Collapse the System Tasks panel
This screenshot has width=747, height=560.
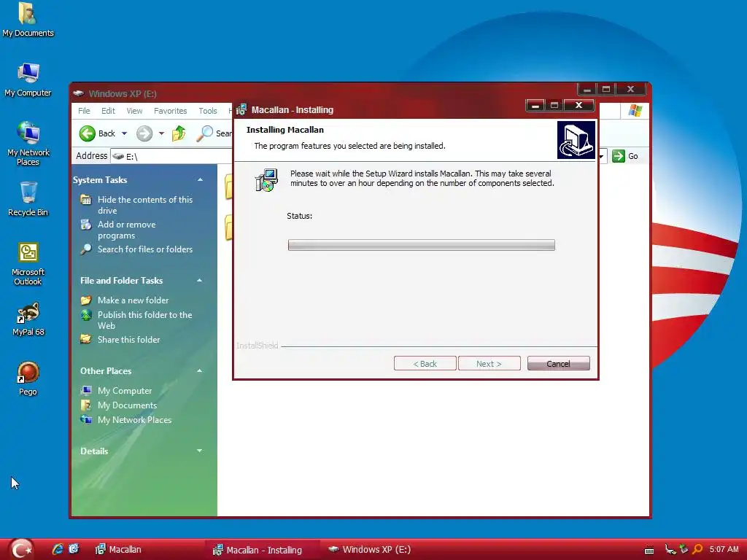[200, 180]
